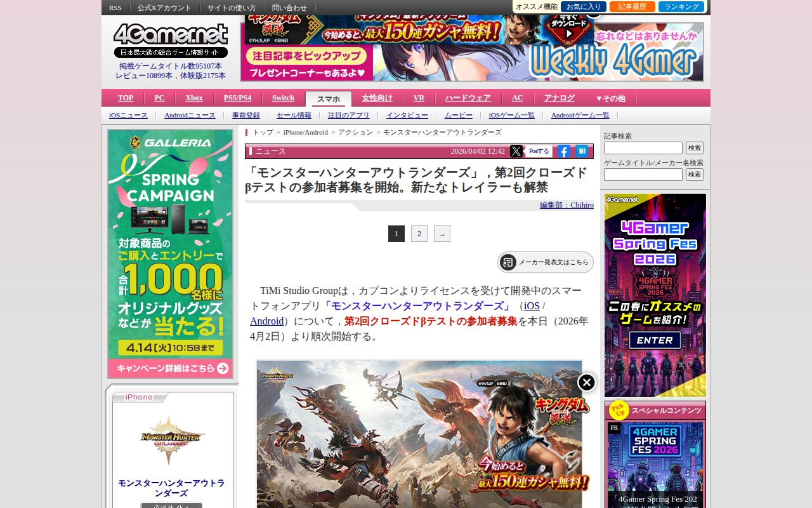Open the 女性向け navigation tab
The width and height of the screenshot is (812, 508).
[x=377, y=98]
